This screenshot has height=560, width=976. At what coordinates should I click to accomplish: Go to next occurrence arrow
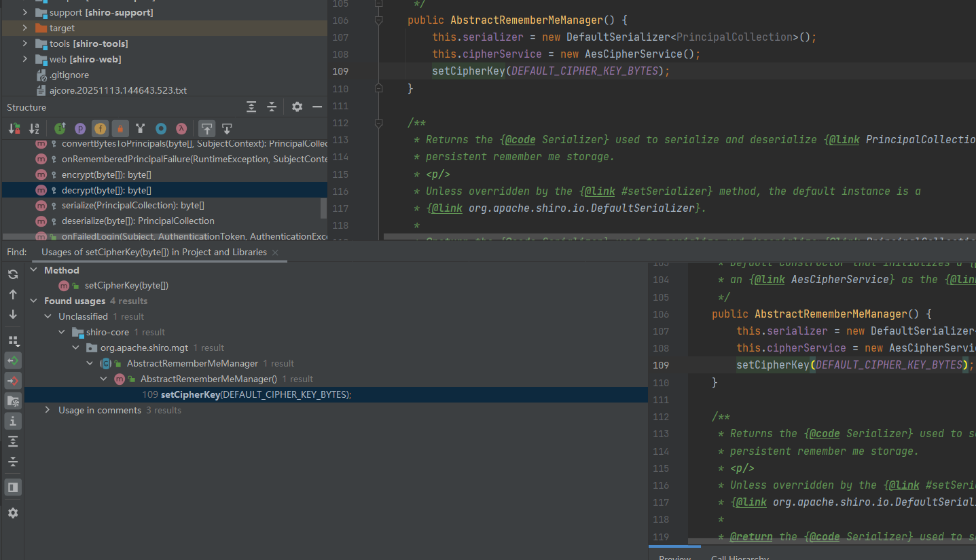coord(13,315)
